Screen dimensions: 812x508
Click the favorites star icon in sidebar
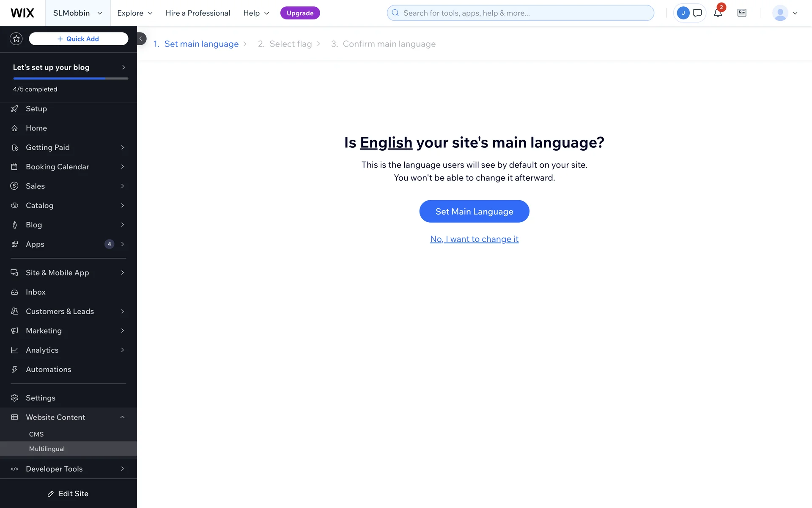click(16, 39)
